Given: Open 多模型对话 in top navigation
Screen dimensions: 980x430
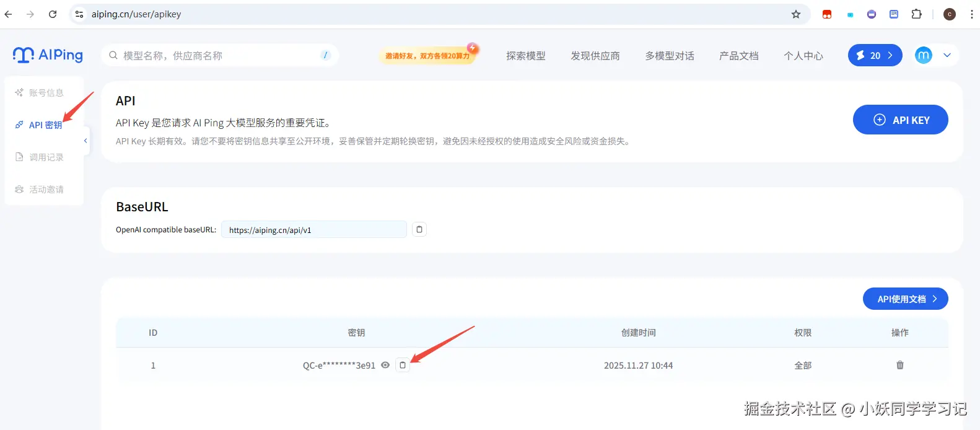Looking at the screenshot, I should tap(670, 56).
